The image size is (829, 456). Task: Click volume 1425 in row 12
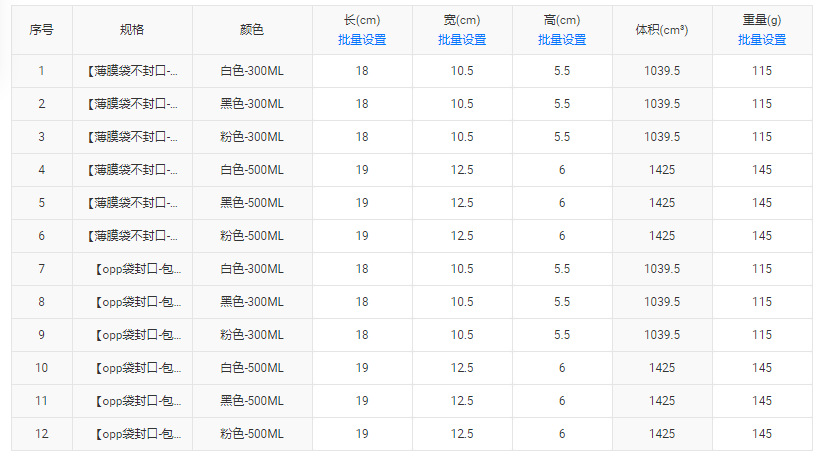[x=662, y=434]
